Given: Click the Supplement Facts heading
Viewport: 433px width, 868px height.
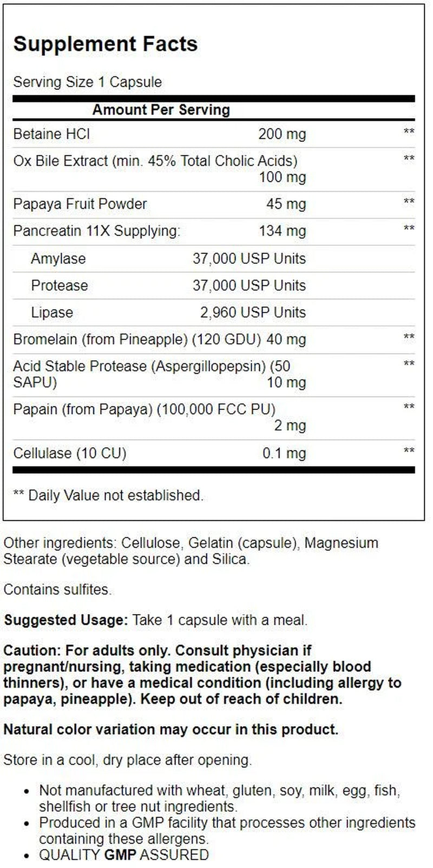Looking at the screenshot, I should point(106,44).
